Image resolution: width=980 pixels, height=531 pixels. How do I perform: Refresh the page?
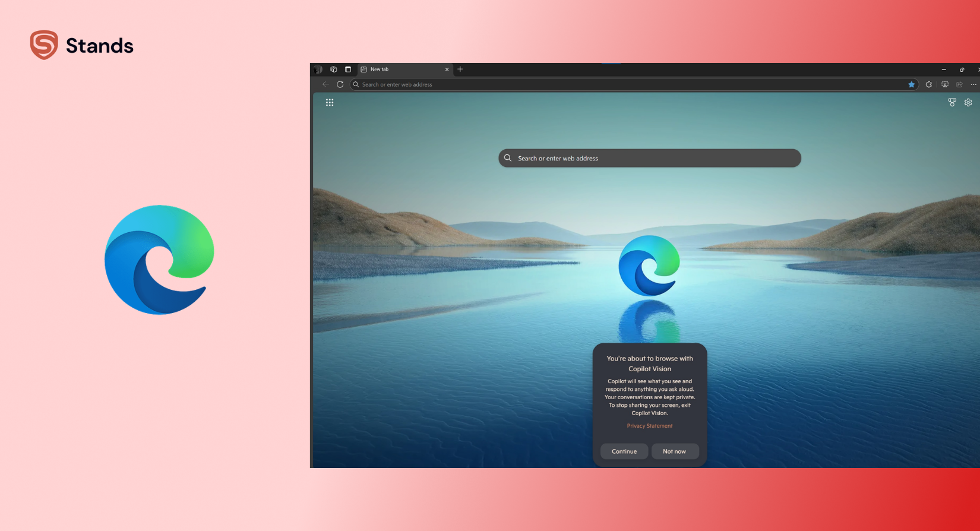340,84
